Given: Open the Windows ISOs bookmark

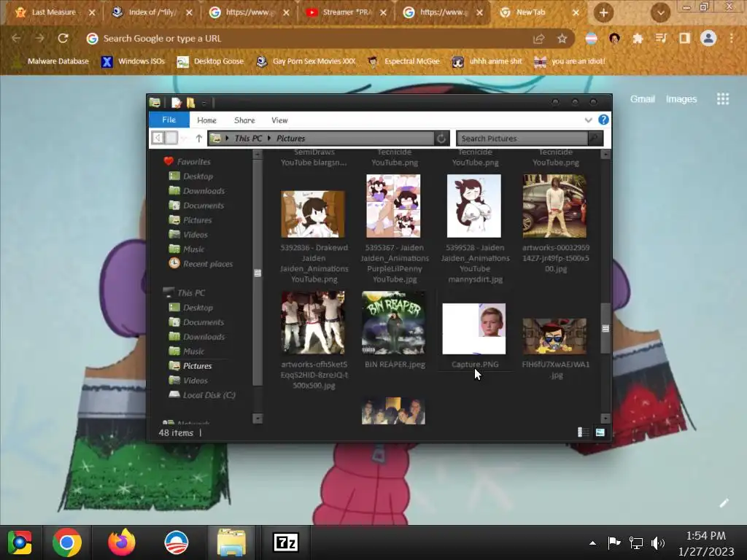Looking at the screenshot, I should 133,61.
